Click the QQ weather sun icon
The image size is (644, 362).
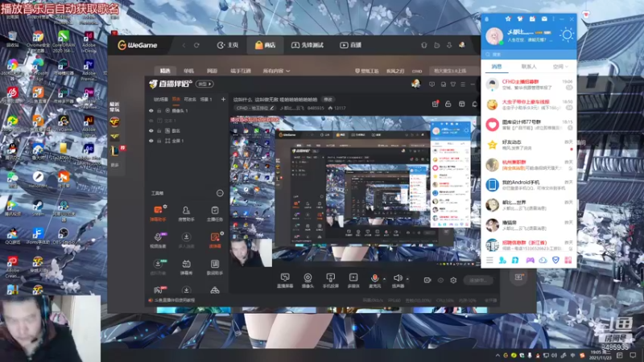(x=567, y=35)
